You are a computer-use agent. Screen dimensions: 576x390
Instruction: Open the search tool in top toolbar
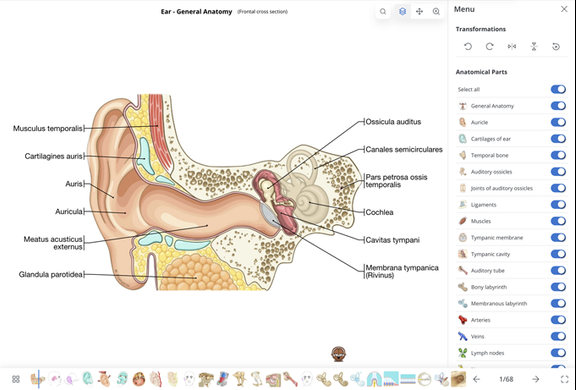point(383,12)
